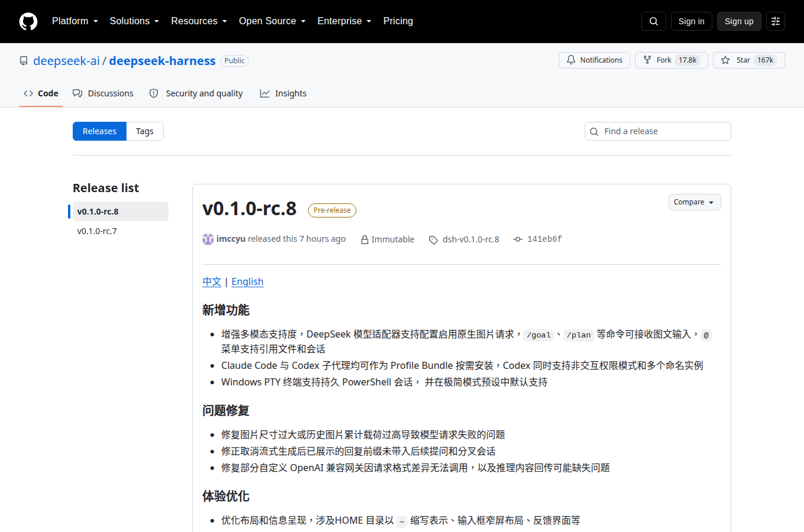The height and width of the screenshot is (532, 804).
Task: Open the appearance settings sliders icon
Action: click(x=776, y=21)
